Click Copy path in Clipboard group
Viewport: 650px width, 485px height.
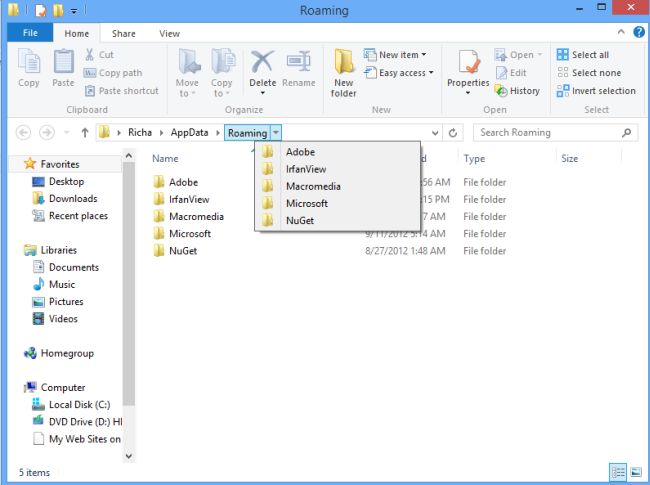[113, 73]
